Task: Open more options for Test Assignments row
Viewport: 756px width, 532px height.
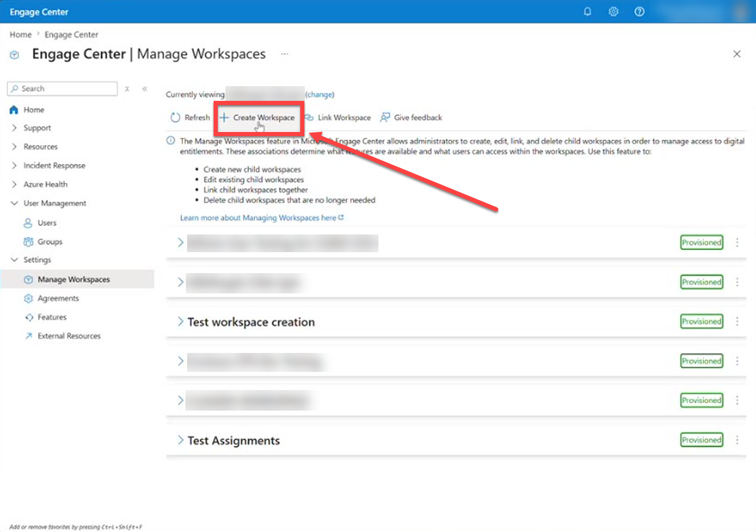Action: [x=737, y=440]
